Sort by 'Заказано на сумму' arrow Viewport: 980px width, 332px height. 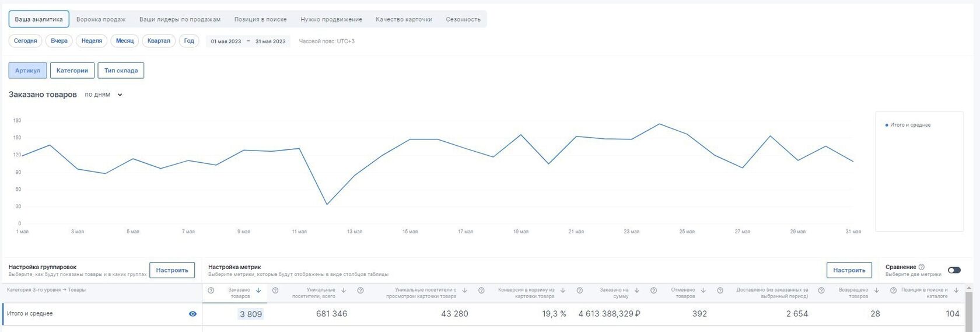click(637, 290)
